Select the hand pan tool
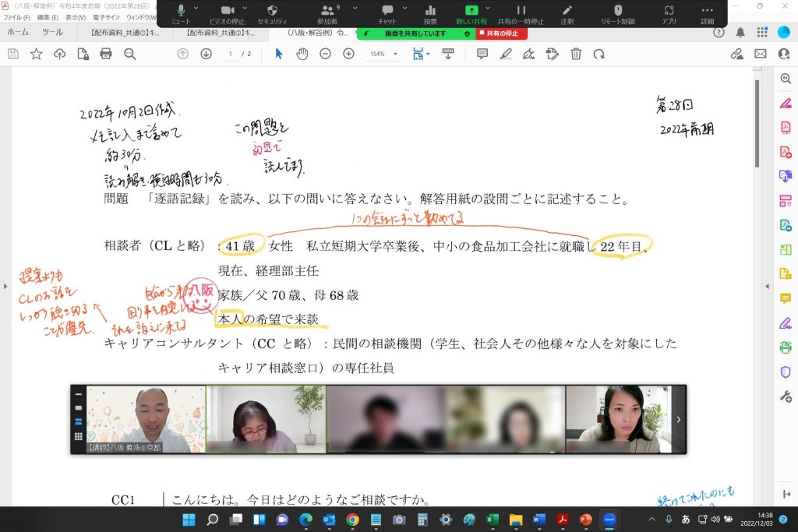Image resolution: width=798 pixels, height=532 pixels. (x=302, y=54)
